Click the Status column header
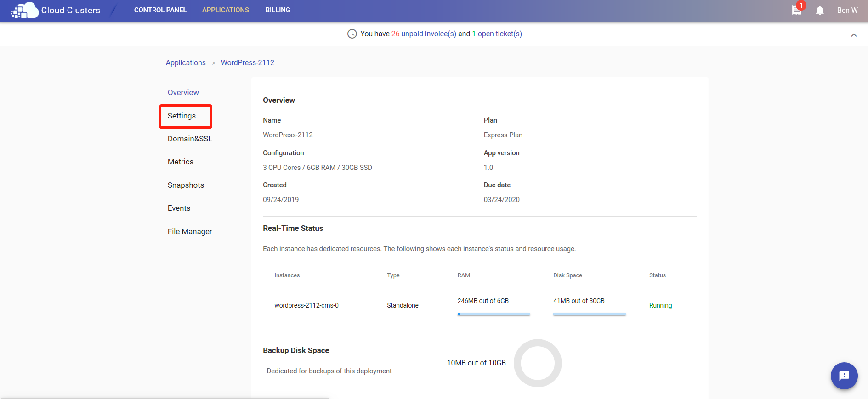The image size is (868, 399). coord(658,275)
